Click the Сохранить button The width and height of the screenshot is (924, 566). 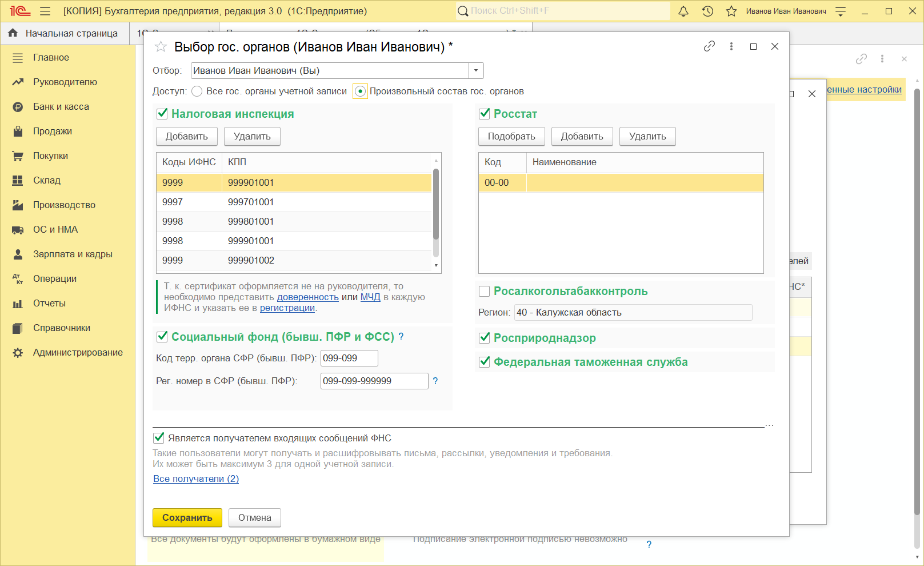187,517
